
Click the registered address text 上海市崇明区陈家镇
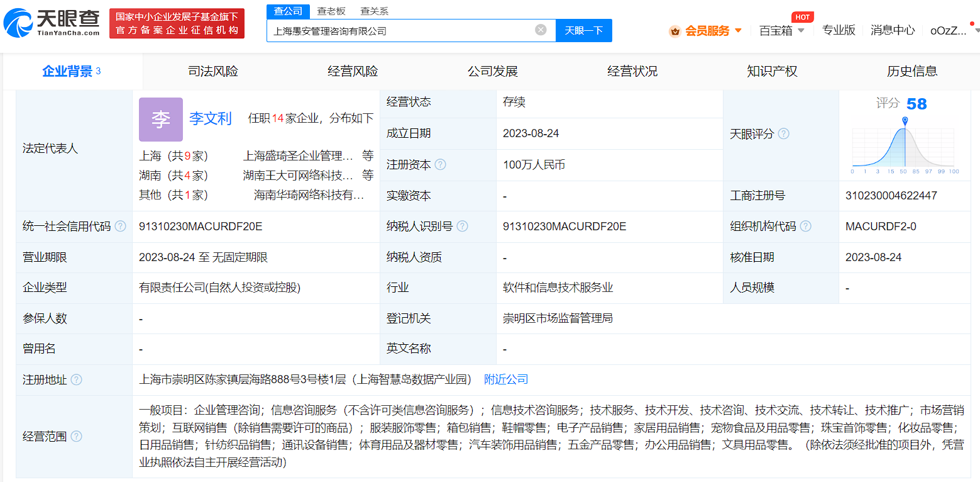[189, 379]
